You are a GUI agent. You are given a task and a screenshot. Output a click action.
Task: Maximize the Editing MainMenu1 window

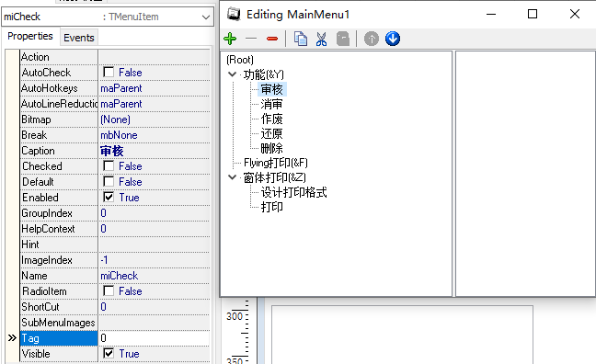[x=533, y=15]
